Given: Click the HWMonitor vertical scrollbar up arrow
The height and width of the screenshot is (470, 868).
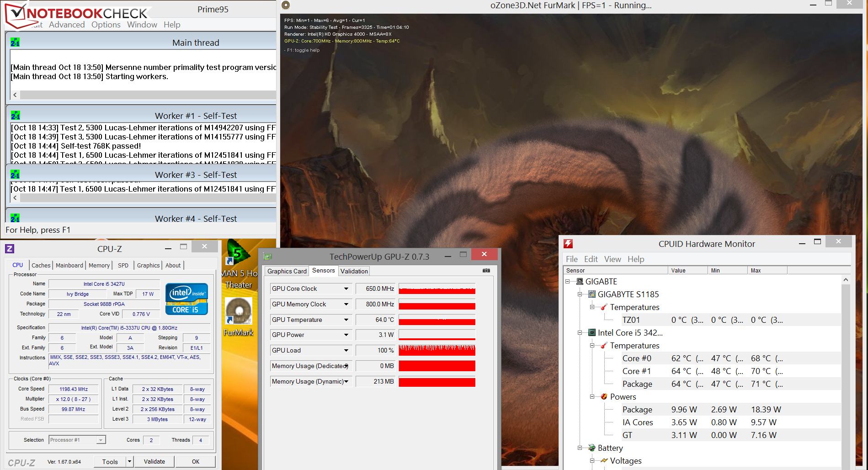Looking at the screenshot, I should click(x=846, y=280).
